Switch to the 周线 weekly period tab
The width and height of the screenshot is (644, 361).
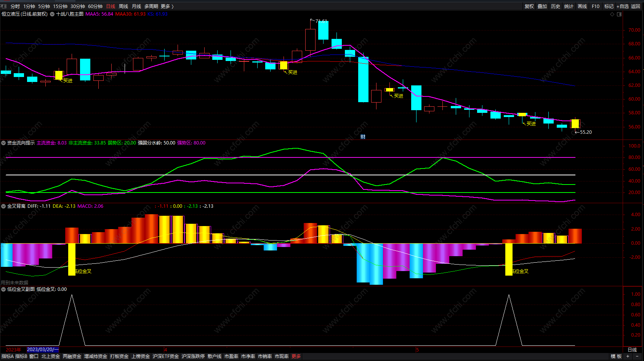point(123,6)
